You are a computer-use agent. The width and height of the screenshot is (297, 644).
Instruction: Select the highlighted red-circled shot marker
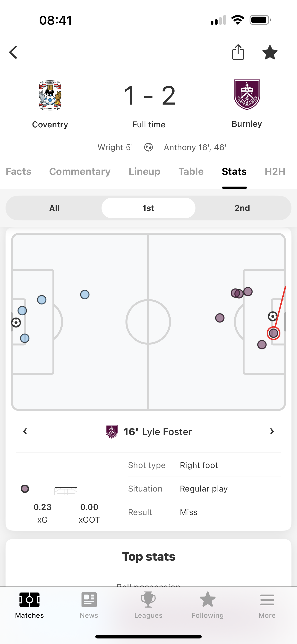(x=273, y=333)
